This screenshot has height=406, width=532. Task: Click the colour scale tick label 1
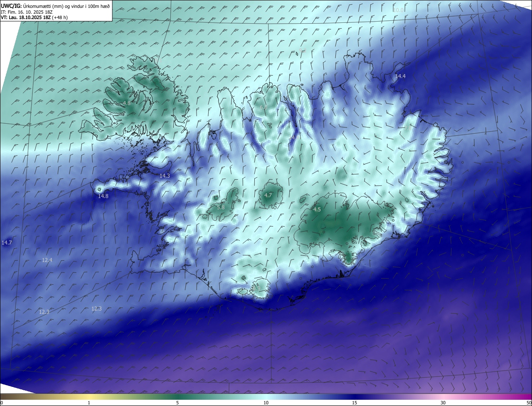click(89, 403)
